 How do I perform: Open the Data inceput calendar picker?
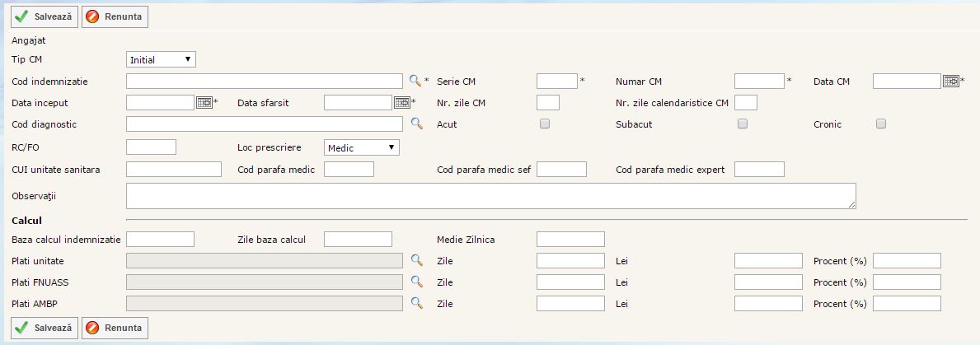204,102
